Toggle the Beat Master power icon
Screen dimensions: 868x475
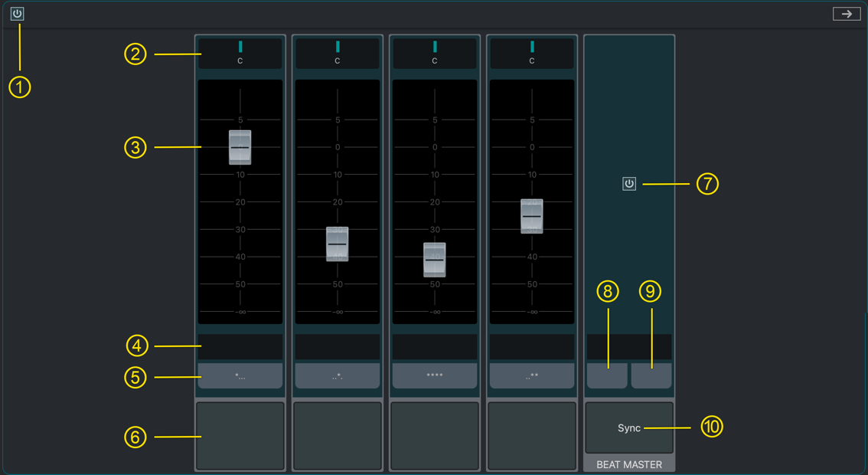click(x=629, y=184)
